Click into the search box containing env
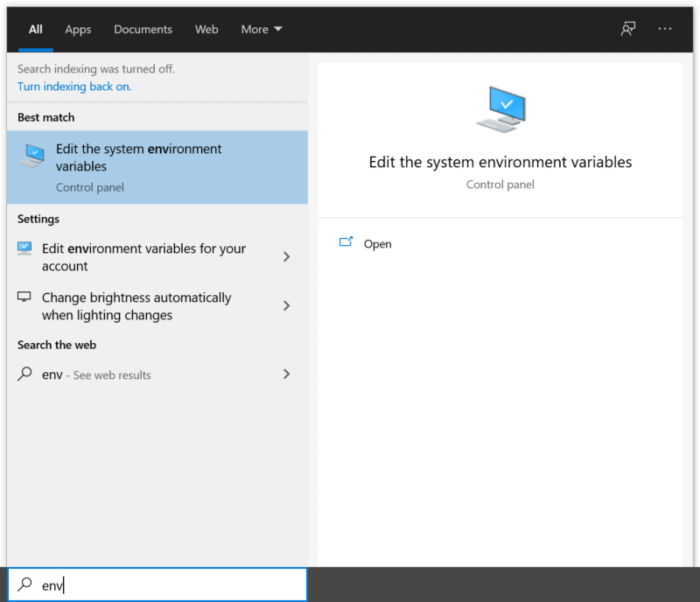Viewport: 700px width, 602px height. (x=157, y=584)
